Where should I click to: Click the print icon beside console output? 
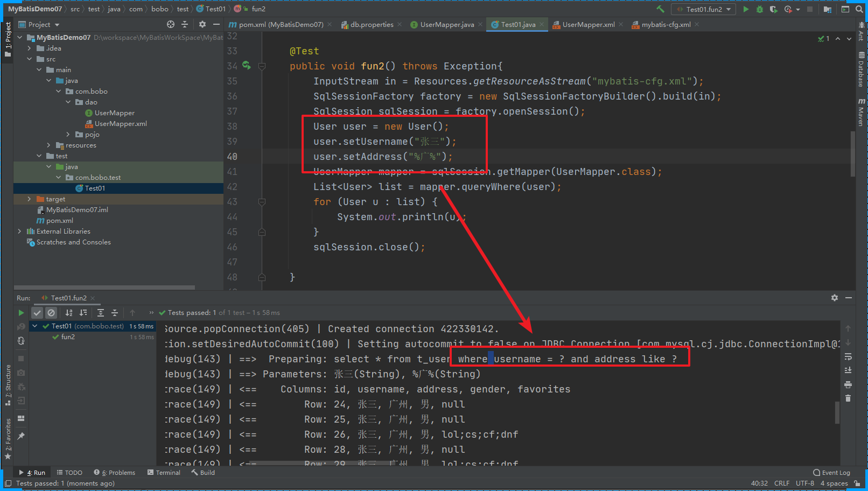click(848, 384)
